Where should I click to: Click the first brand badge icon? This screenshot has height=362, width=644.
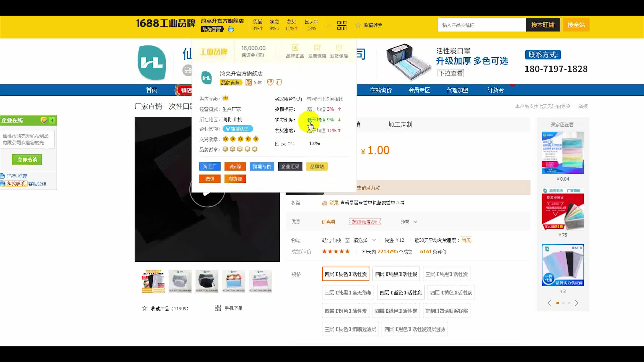(225, 149)
